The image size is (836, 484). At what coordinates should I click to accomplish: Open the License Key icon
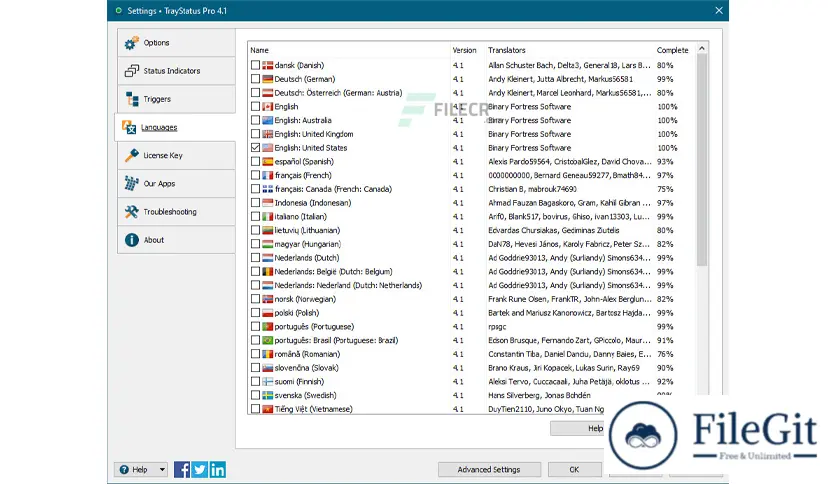132,155
